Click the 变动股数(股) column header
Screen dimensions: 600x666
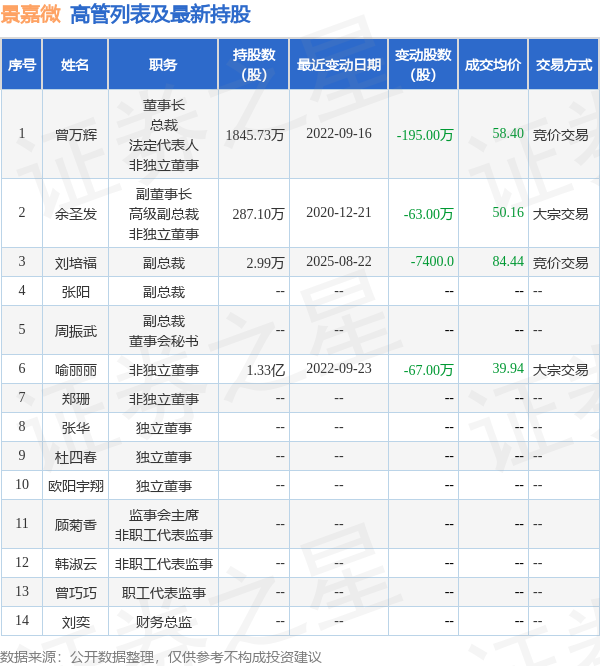(x=423, y=65)
